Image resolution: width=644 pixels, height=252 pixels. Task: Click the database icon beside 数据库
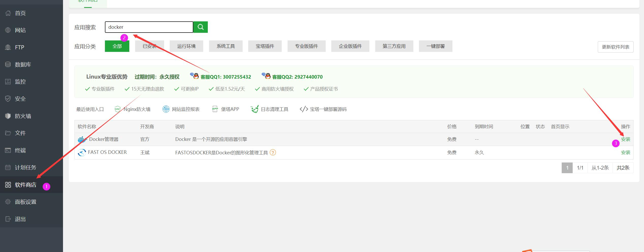(8, 64)
